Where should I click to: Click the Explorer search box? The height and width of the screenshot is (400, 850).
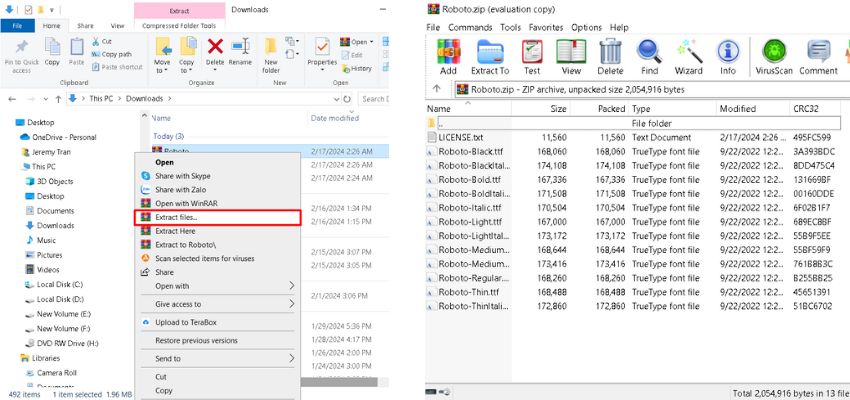(x=374, y=99)
